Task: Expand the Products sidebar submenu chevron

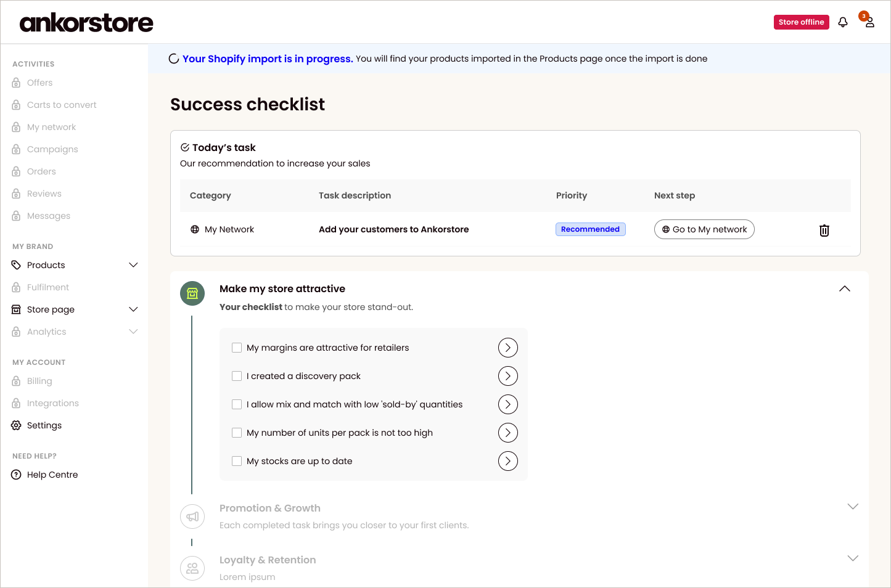Action: pos(133,265)
